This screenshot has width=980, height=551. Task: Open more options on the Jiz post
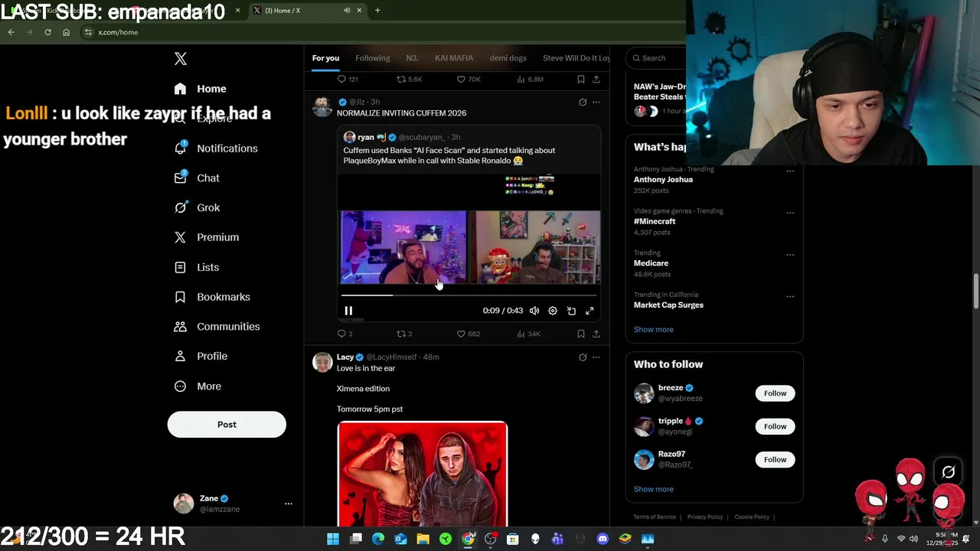(x=596, y=102)
